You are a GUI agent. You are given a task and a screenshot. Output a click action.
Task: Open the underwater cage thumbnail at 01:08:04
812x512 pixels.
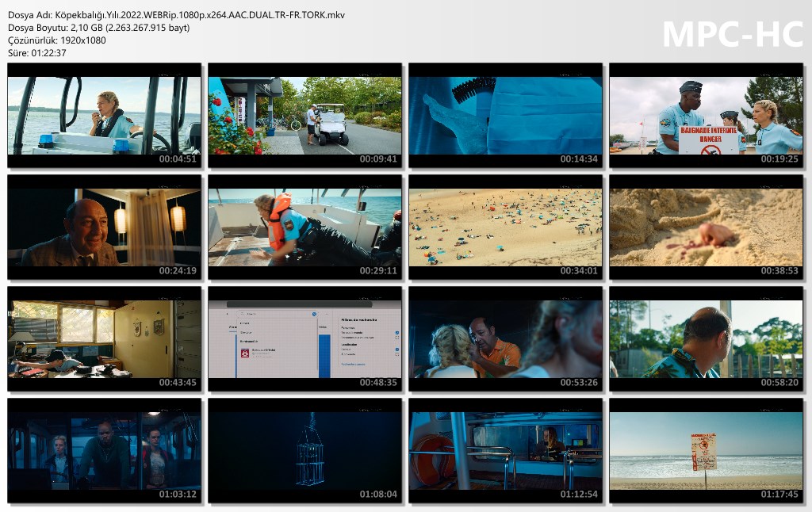(305, 451)
